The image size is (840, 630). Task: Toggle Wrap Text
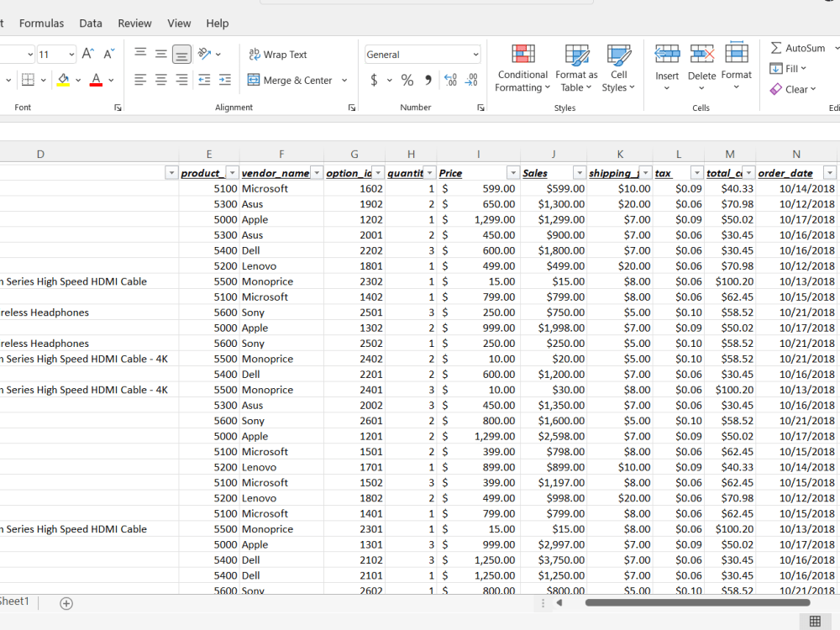pyautogui.click(x=278, y=54)
